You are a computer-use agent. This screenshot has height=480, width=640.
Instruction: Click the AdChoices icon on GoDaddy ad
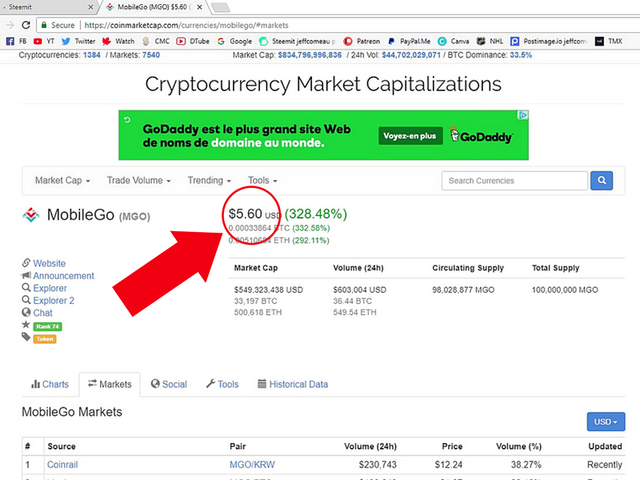[523, 115]
